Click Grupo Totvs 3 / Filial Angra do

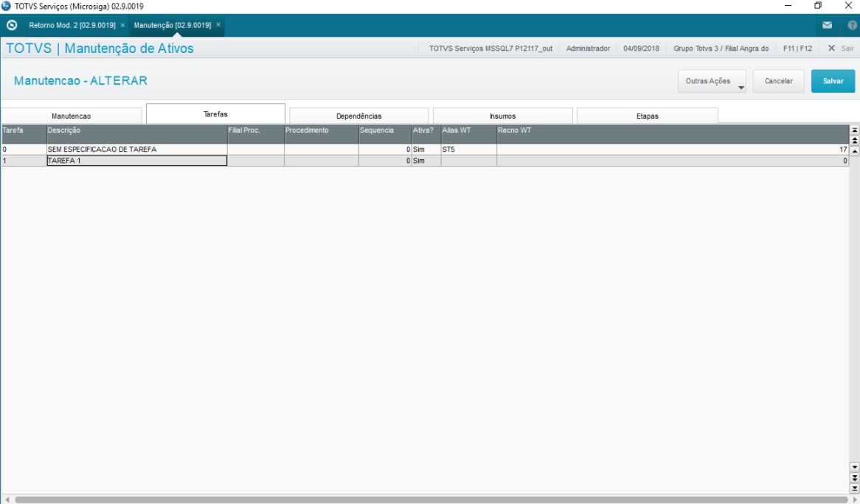721,48
